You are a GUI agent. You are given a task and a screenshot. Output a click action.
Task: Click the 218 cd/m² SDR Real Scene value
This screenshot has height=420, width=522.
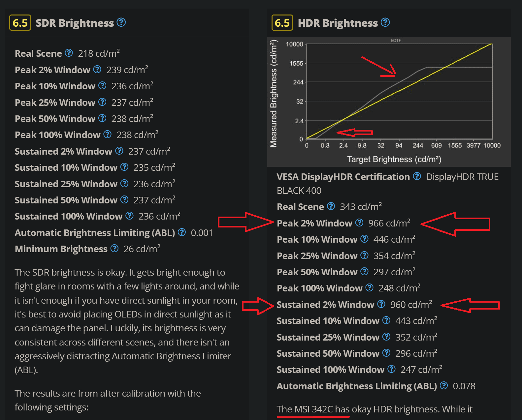[x=99, y=53]
